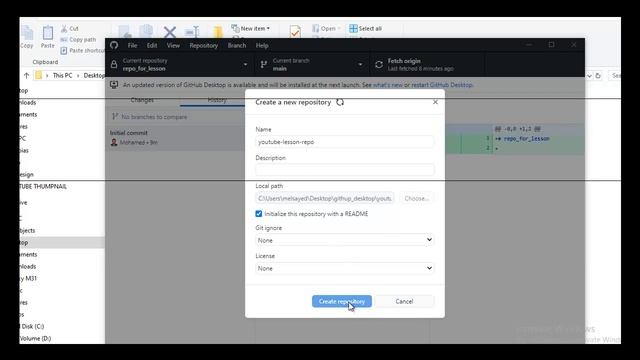Click the Local path input field
Viewport: 640px width, 360px height.
click(x=325, y=198)
